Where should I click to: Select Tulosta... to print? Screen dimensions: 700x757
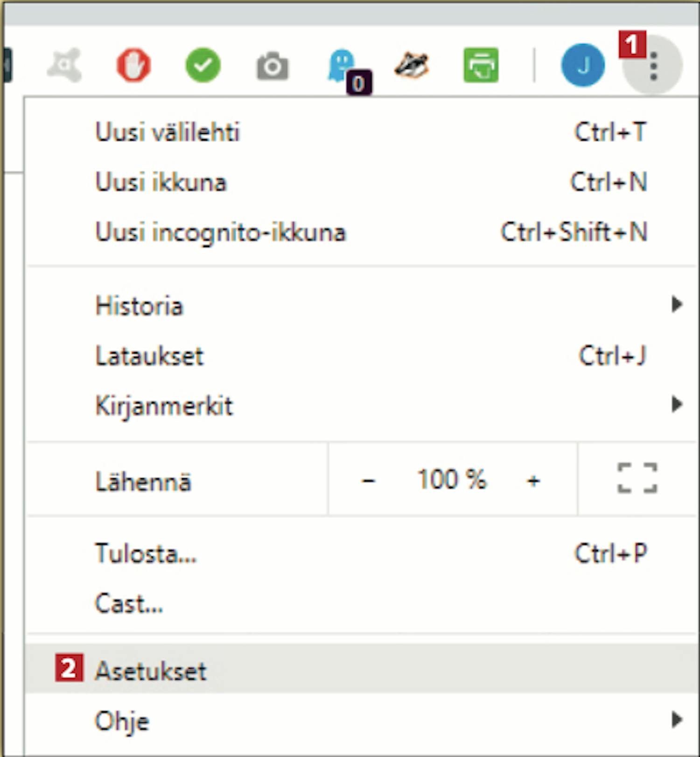click(146, 553)
